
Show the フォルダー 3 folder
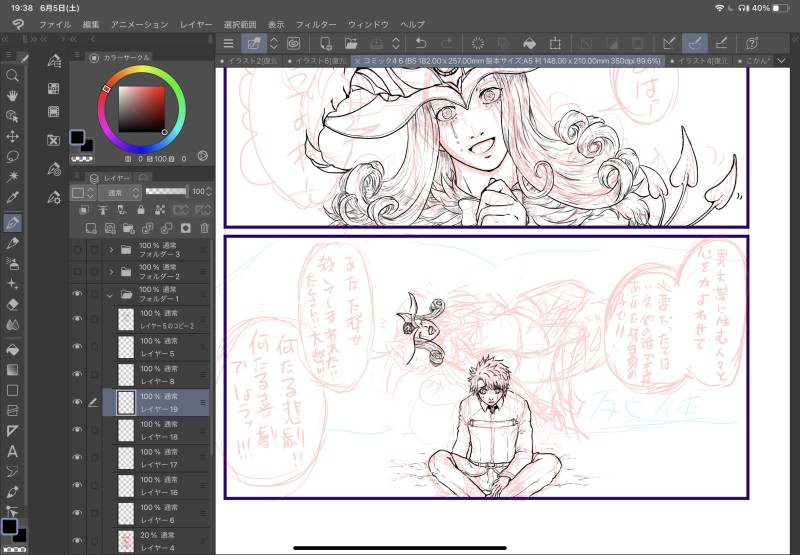77,250
